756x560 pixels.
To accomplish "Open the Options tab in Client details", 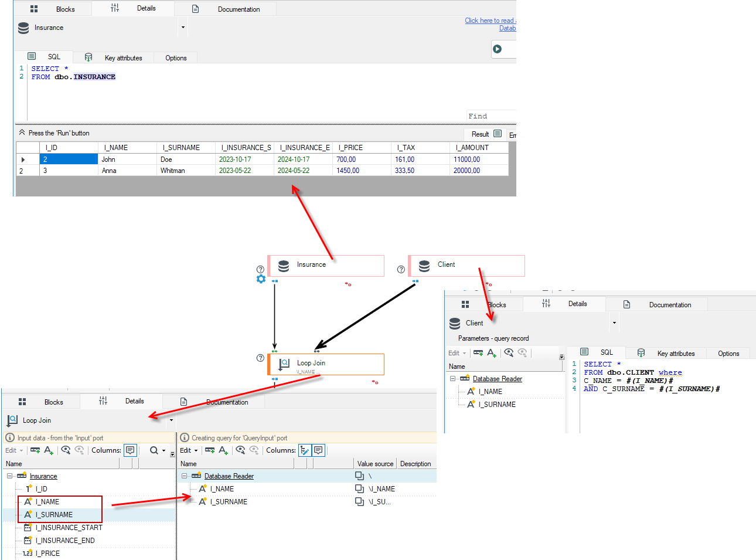I will click(x=728, y=353).
